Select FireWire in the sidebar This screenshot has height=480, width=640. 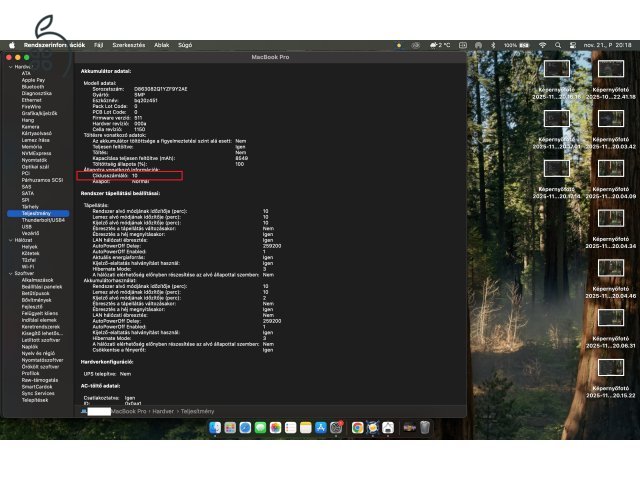(x=31, y=107)
